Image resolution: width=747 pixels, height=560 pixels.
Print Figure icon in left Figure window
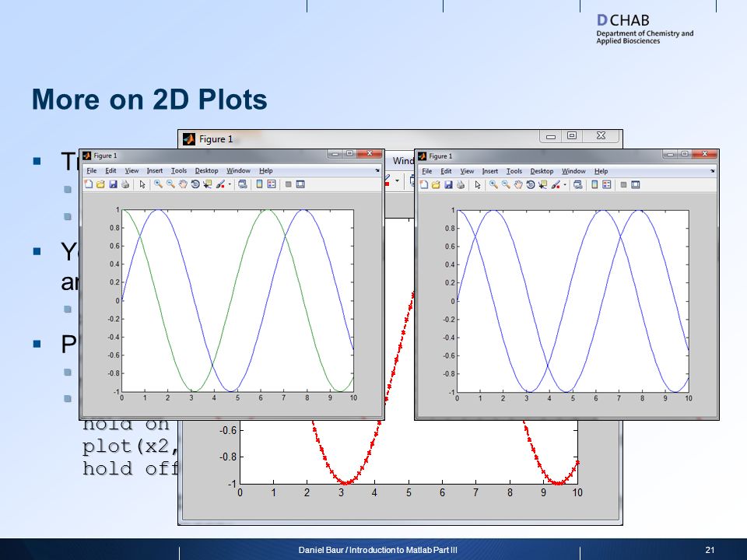tap(124, 184)
